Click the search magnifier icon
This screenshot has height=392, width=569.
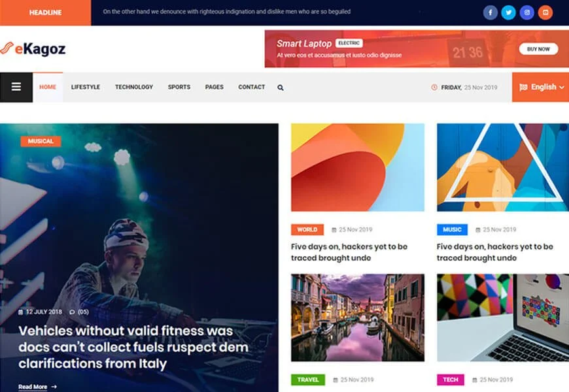(281, 88)
